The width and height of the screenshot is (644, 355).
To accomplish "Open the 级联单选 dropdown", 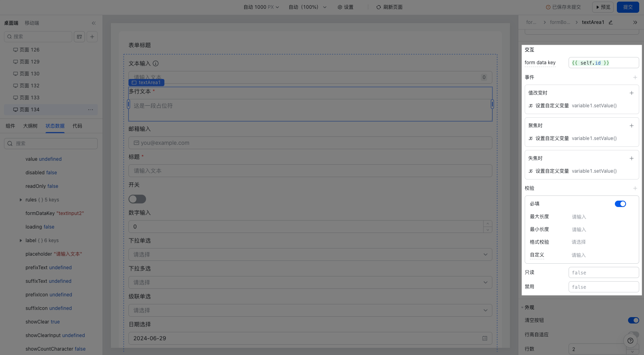I will coord(310,310).
